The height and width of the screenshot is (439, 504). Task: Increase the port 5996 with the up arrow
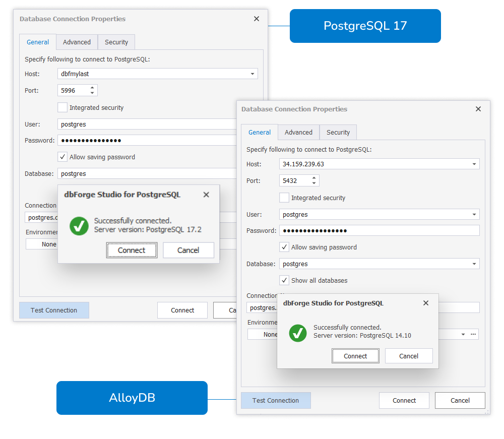coord(92,88)
